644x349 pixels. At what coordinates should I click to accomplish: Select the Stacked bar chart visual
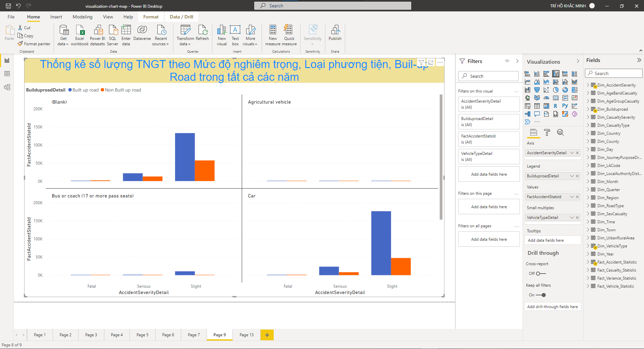528,74
